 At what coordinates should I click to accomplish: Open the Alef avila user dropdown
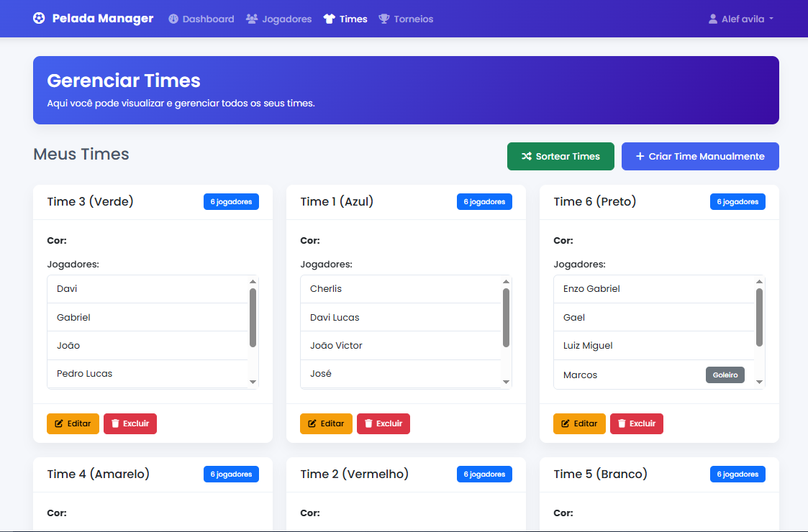(x=741, y=19)
